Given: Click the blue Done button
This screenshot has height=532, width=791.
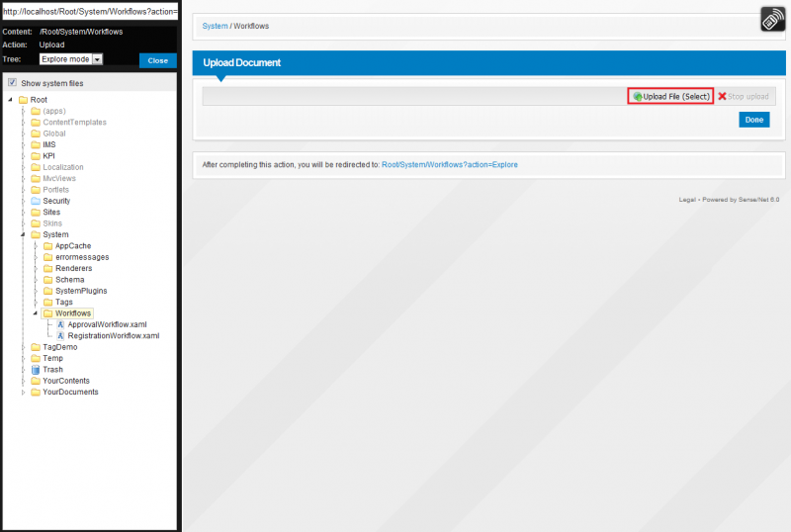Looking at the screenshot, I should [x=754, y=120].
